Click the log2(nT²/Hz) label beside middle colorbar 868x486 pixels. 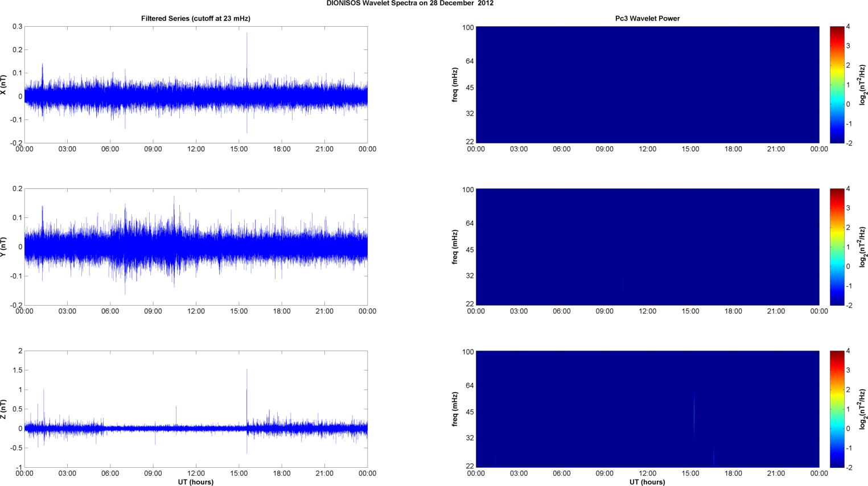862,247
